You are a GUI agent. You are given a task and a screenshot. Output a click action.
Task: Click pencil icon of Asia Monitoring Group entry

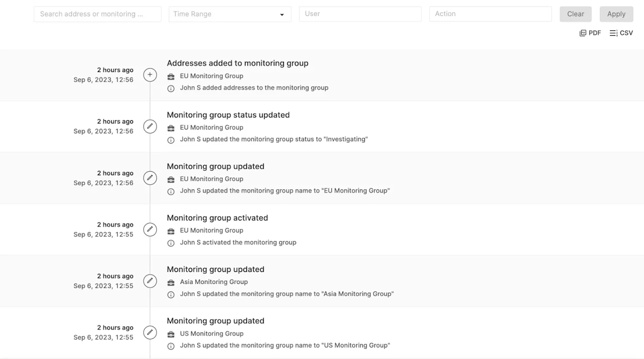point(150,281)
